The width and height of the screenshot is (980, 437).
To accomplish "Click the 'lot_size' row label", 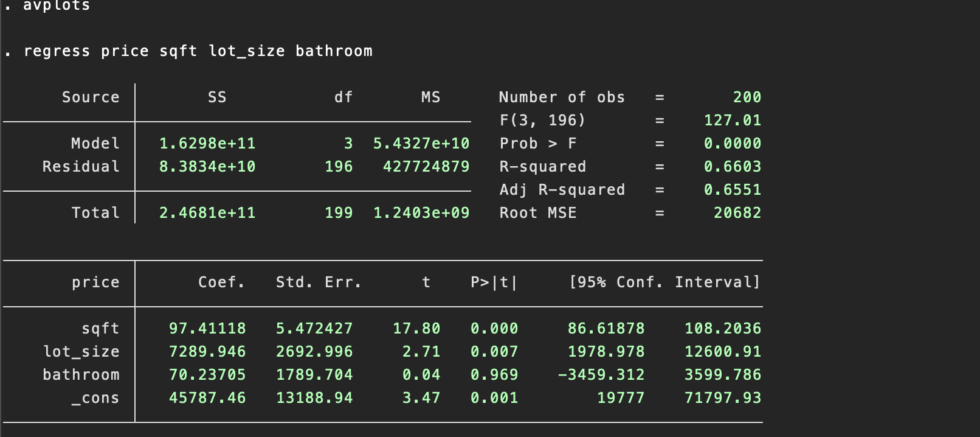I will [x=81, y=352].
